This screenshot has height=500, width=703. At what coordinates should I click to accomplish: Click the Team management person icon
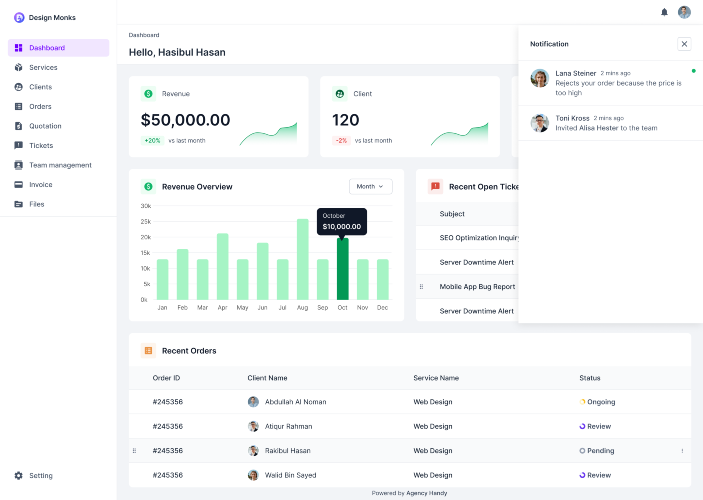[18, 165]
